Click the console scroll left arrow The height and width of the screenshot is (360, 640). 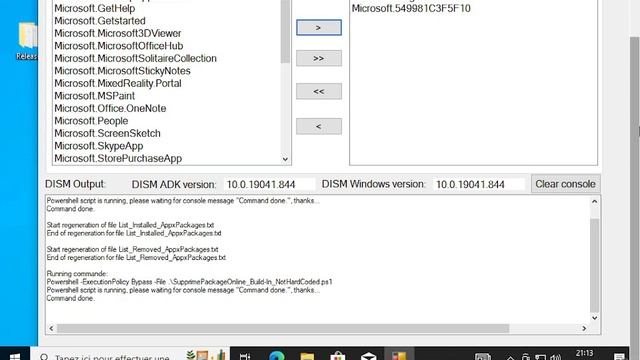tap(51, 328)
